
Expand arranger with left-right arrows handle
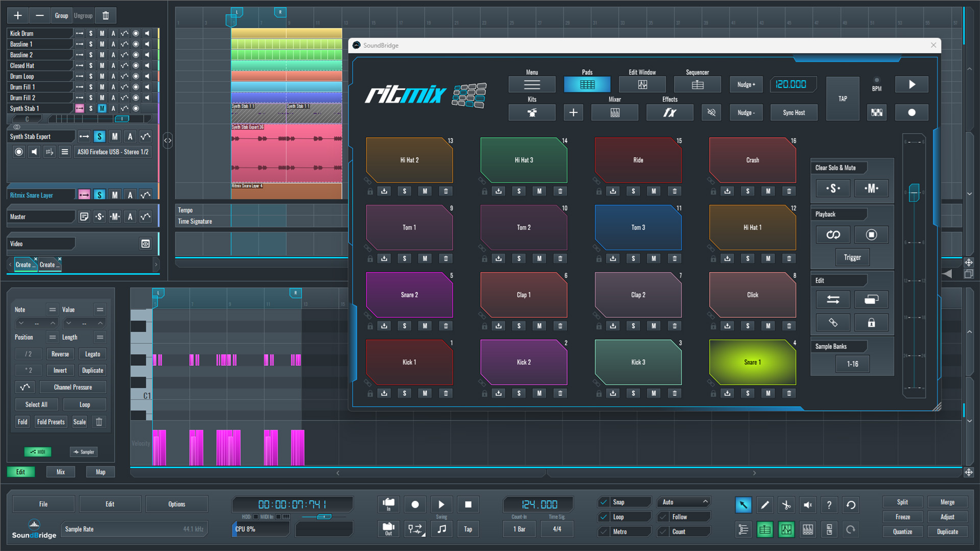pyautogui.click(x=167, y=140)
